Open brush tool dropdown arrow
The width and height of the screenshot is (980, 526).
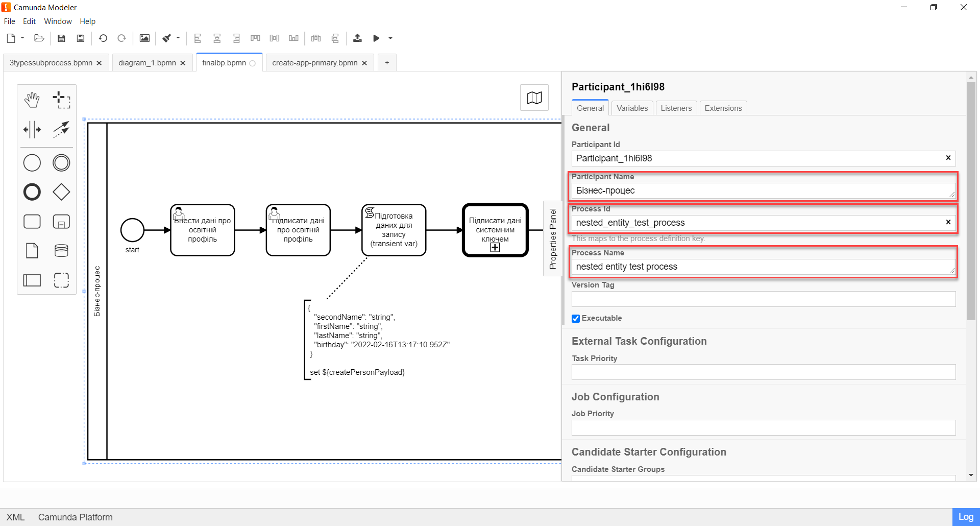[178, 38]
